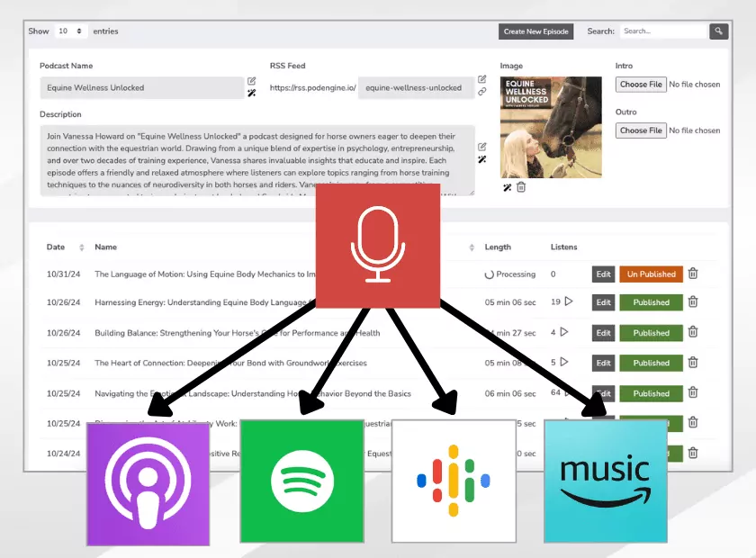Viewport: 756px width, 558px height.
Task: Click the link icon beside RSS Feed
Action: (x=482, y=93)
